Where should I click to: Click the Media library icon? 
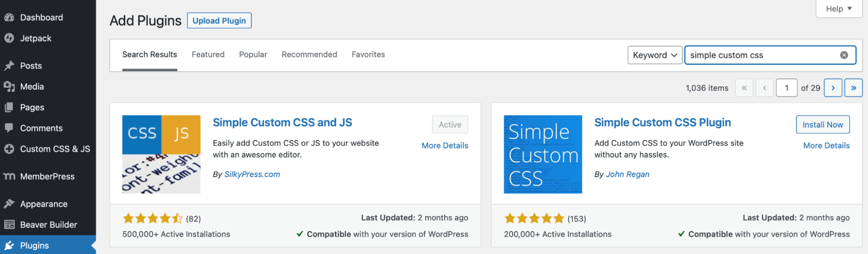(x=9, y=86)
